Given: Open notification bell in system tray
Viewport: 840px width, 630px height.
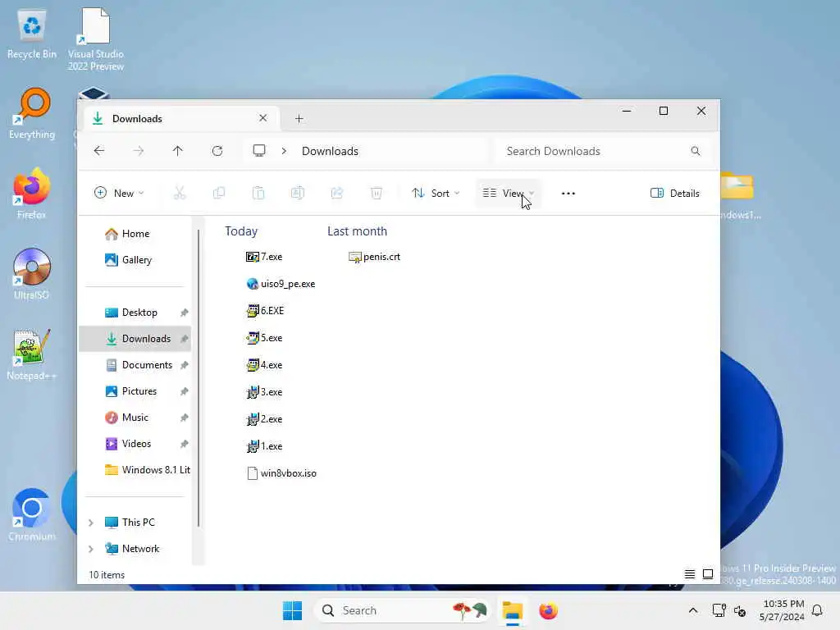Looking at the screenshot, I should (x=817, y=610).
